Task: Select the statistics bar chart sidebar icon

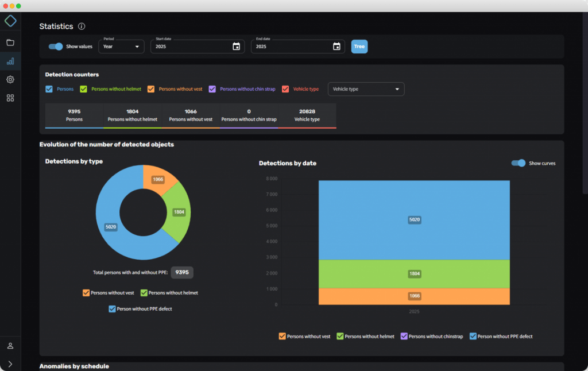Action: coord(10,61)
